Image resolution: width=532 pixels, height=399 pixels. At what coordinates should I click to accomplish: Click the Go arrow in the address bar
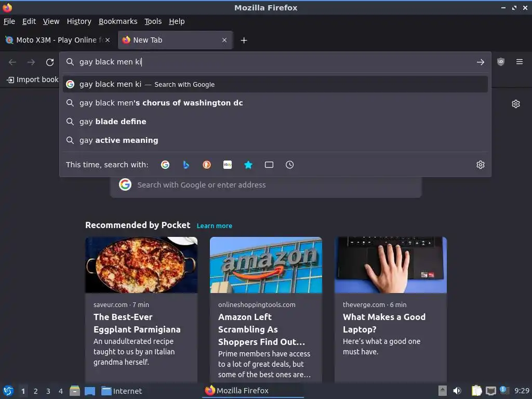point(480,62)
